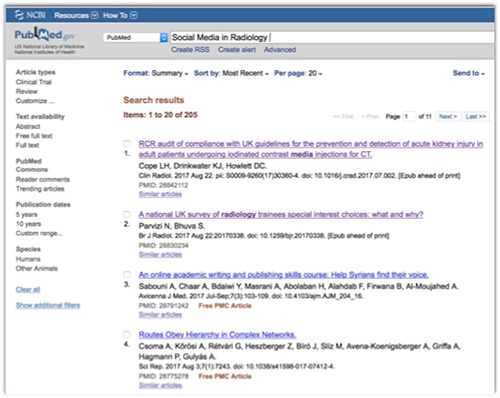Click Similar articles under PMID 28775278
Image resolution: width=500 pixels, height=398 pixels.
coord(160,385)
